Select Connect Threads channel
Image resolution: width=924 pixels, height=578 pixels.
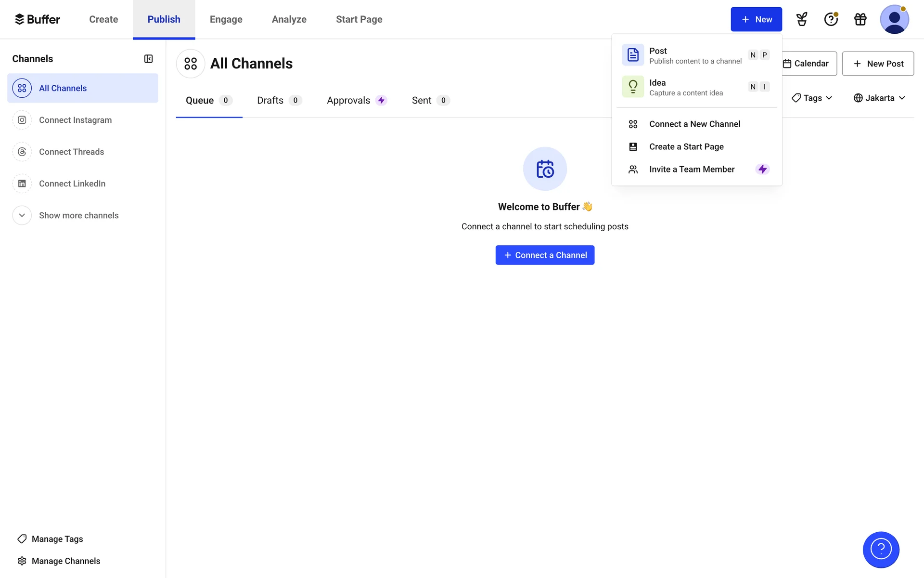pos(71,152)
